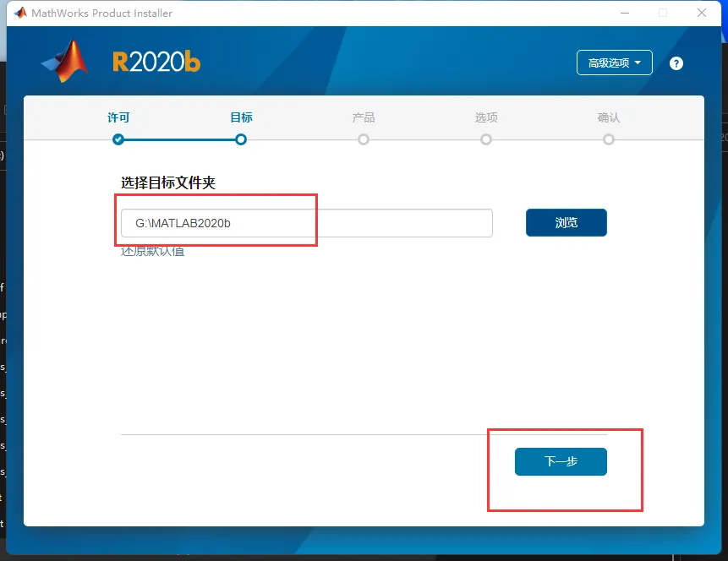Click the 确认 step circle
The image size is (728, 561).
coord(609,139)
